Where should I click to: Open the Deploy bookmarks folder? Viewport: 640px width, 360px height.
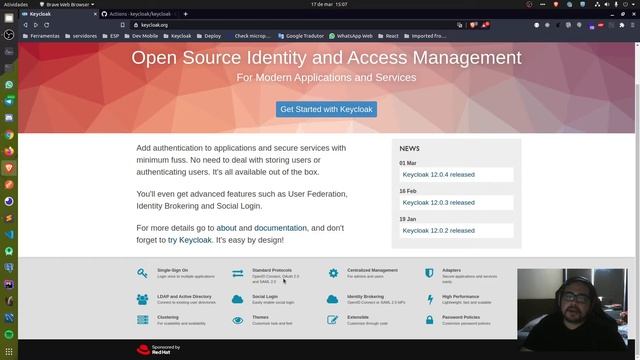pos(209,36)
